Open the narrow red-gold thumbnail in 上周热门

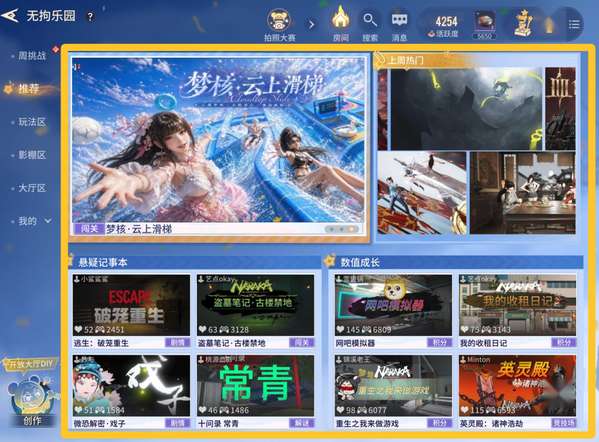click(560, 108)
